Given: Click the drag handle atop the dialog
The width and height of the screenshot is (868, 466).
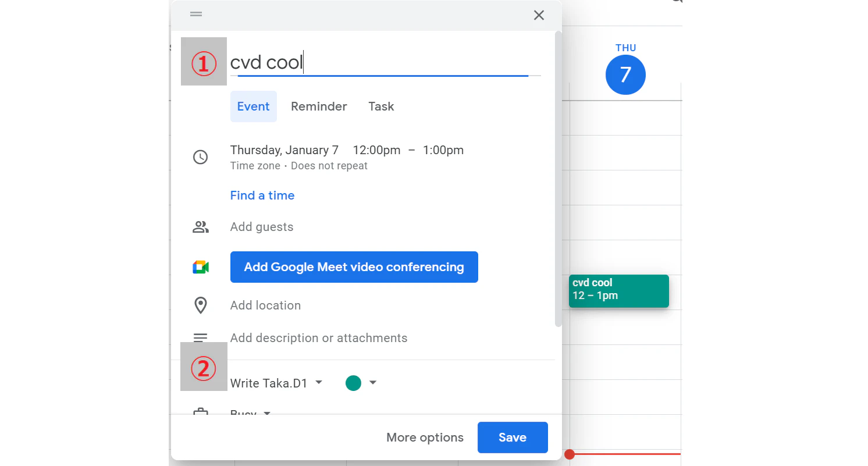Looking at the screenshot, I should pyautogui.click(x=196, y=14).
